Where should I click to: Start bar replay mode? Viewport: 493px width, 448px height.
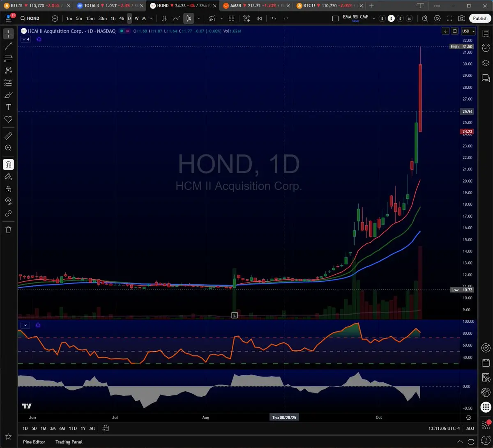click(259, 18)
